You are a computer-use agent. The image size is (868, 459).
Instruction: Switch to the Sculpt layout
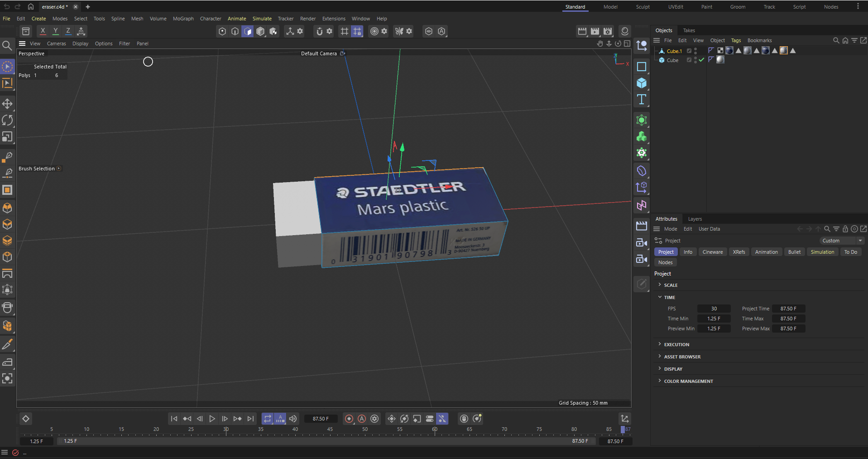point(643,7)
